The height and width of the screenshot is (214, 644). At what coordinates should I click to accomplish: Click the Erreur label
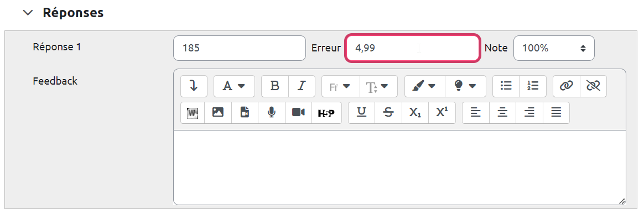coord(326,48)
